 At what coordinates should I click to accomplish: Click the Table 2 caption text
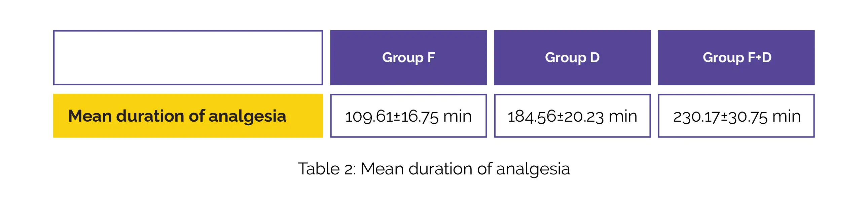(x=434, y=169)
